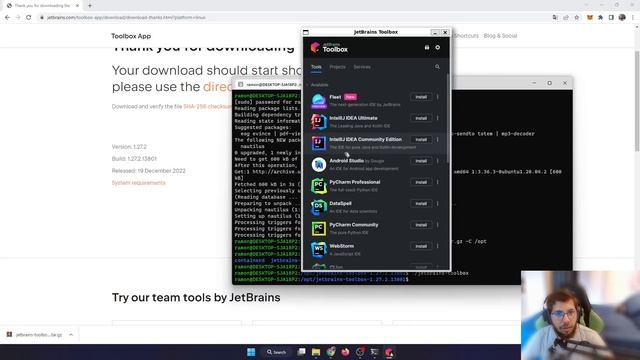Open more options for DataSpell
640x360 pixels.
click(438, 204)
